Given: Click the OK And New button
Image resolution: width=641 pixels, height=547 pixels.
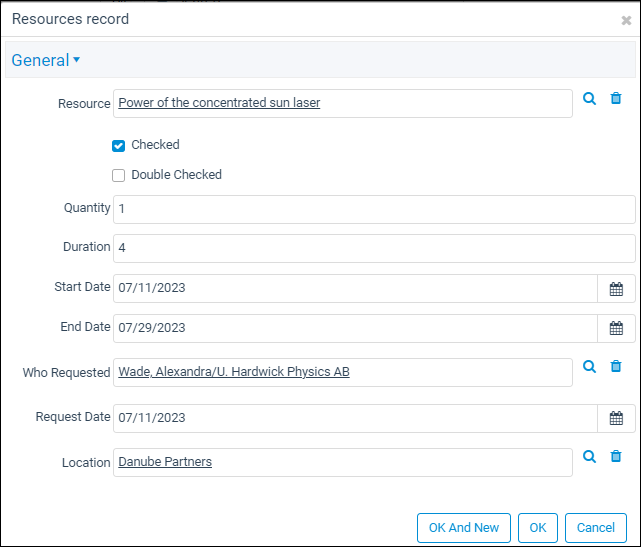Looking at the screenshot, I should point(464,528).
